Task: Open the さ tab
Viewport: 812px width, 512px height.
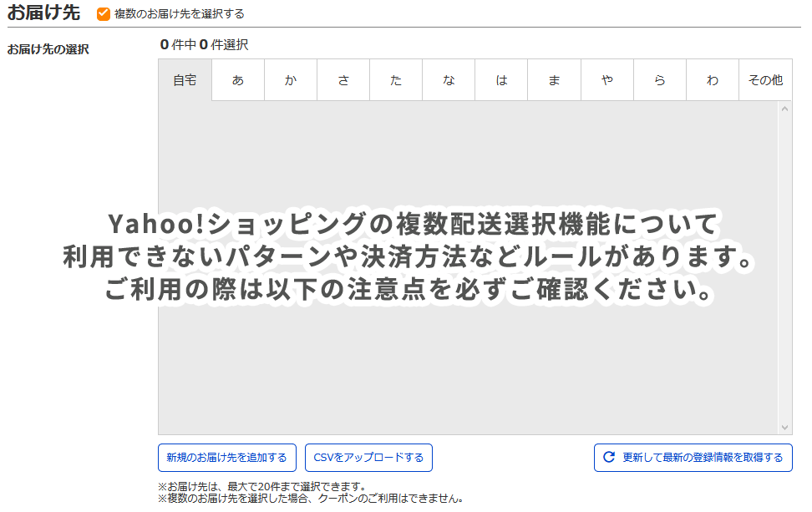Action: (x=344, y=79)
